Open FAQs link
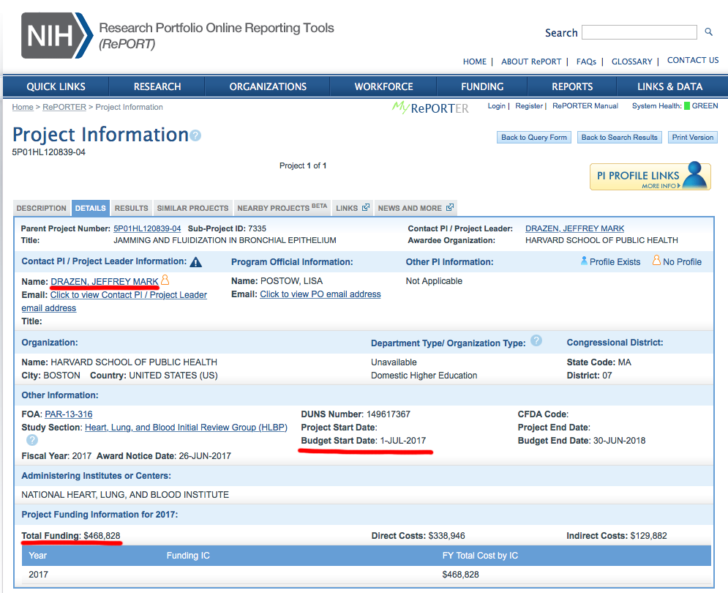This screenshot has height=593, width=728. pyautogui.click(x=586, y=62)
